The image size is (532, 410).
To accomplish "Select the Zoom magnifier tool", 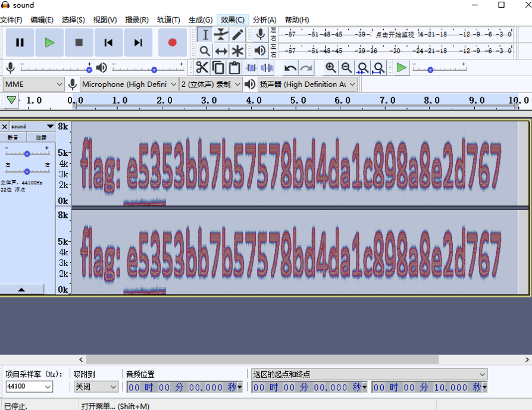I will [x=205, y=51].
